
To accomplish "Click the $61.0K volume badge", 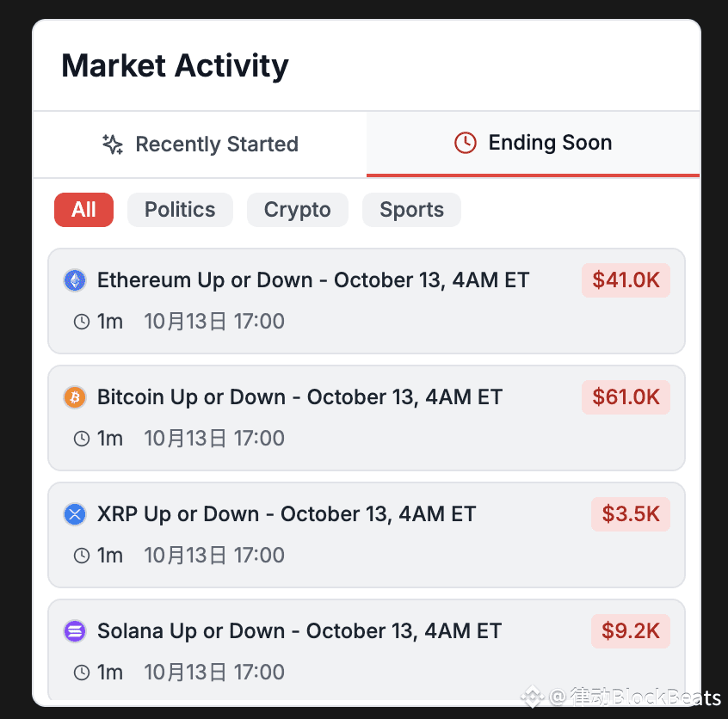I will click(x=626, y=397).
